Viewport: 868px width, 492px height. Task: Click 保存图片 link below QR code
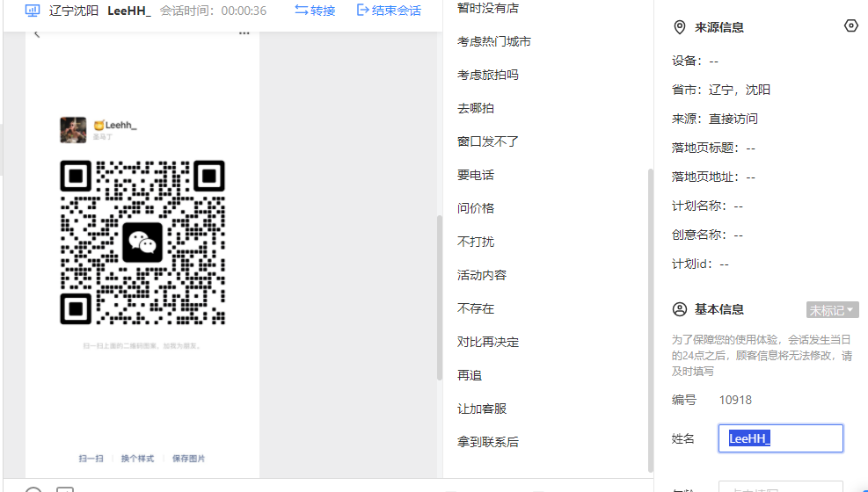[x=188, y=459]
